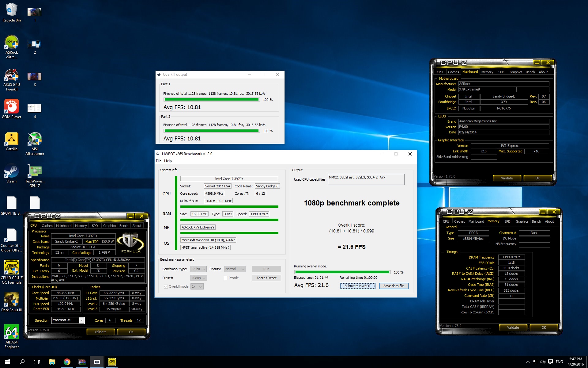Open Bench tab in Memory CPU-Z window
This screenshot has height=368, width=588.
coord(536,221)
